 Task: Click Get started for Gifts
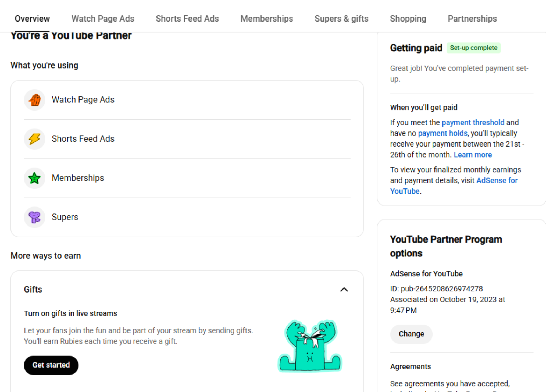coord(51,365)
